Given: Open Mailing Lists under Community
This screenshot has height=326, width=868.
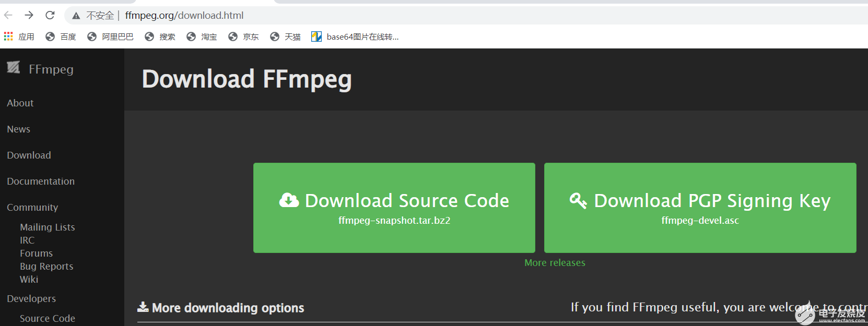Looking at the screenshot, I should point(48,227).
